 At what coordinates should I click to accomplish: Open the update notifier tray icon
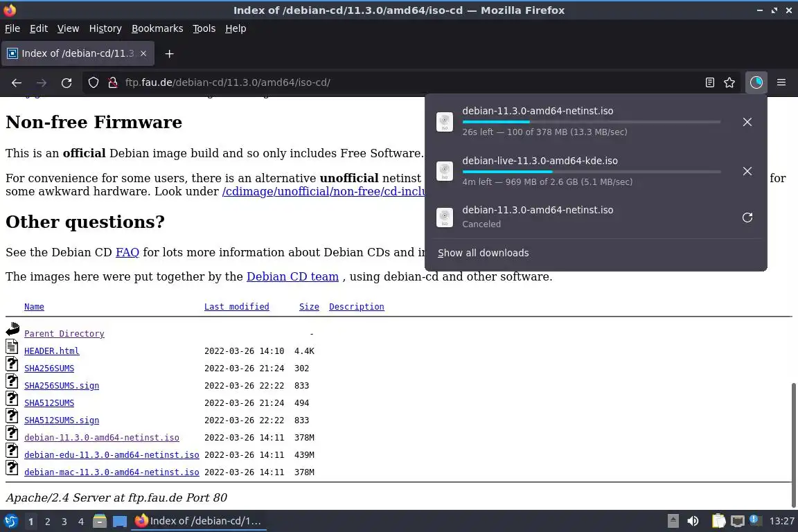pos(756,520)
